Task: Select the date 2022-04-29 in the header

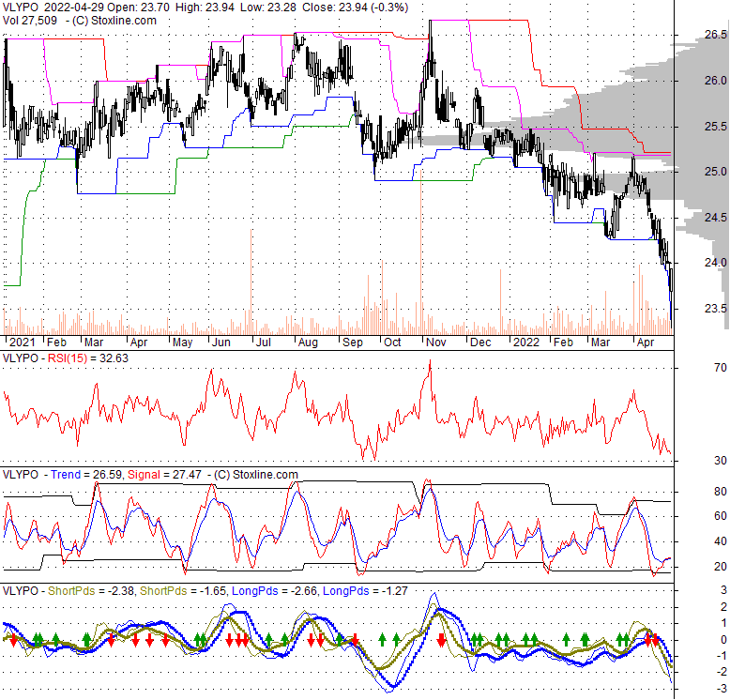Action: pos(73,8)
